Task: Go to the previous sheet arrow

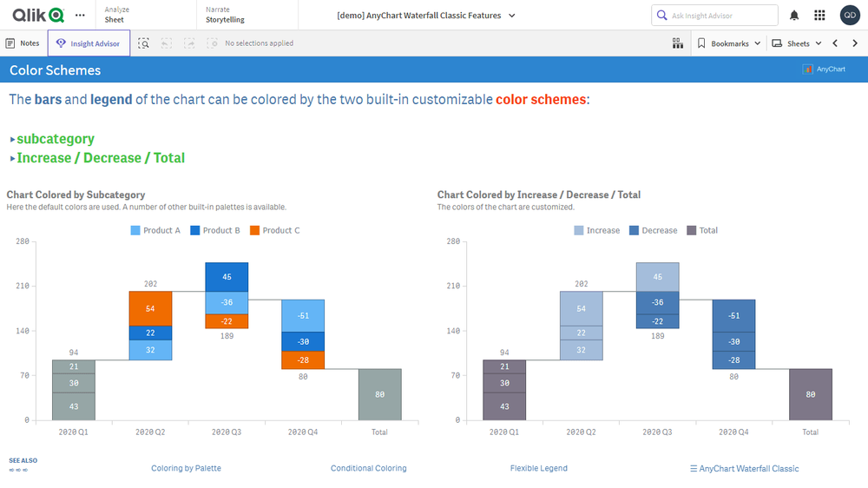Action: (835, 43)
